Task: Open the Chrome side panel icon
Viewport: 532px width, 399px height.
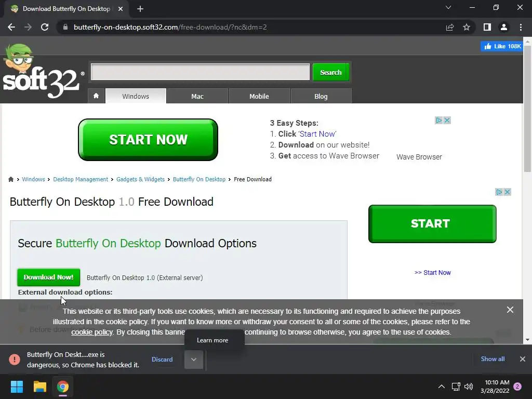Action: pos(487,27)
